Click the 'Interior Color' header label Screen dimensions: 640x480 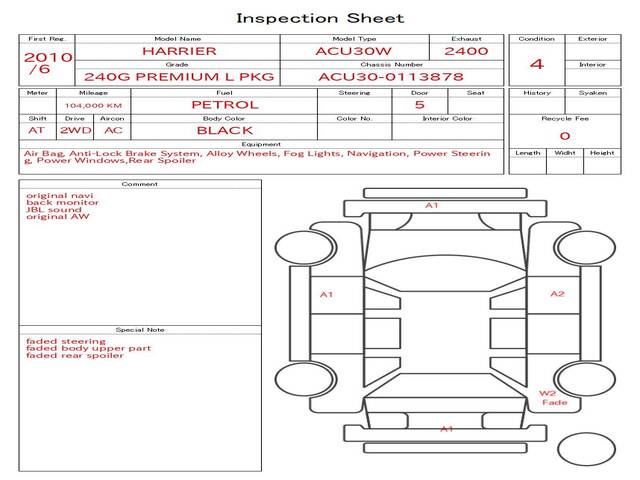[447, 118]
